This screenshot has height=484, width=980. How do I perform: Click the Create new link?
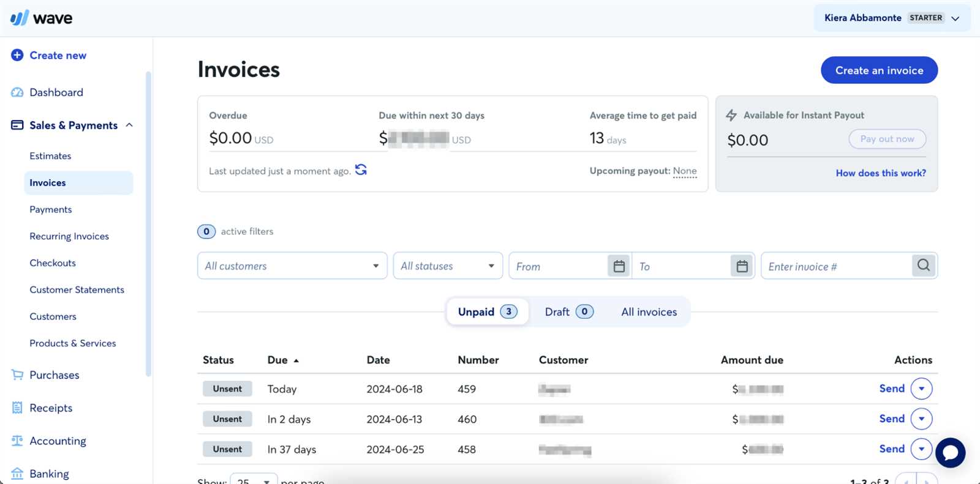[58, 55]
